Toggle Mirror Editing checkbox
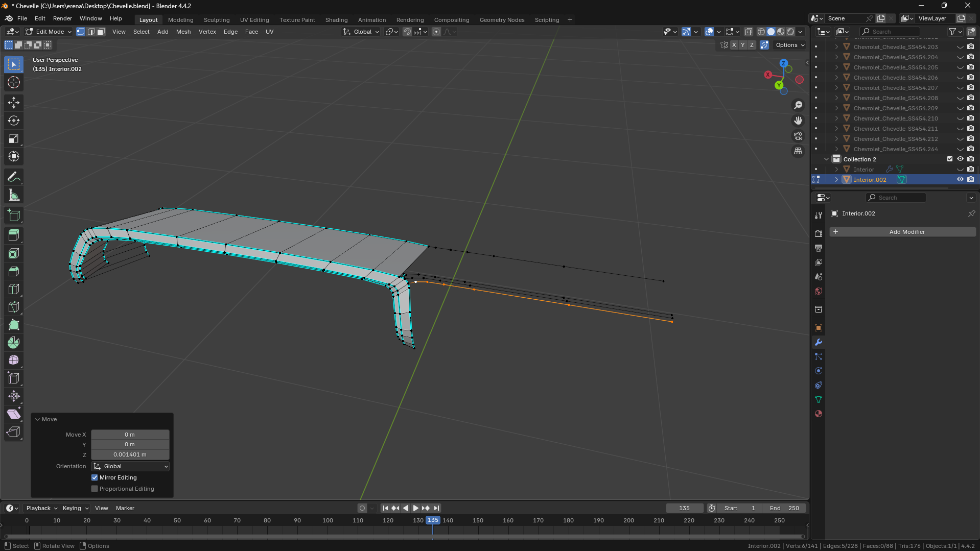Image resolution: width=980 pixels, height=551 pixels. point(95,477)
